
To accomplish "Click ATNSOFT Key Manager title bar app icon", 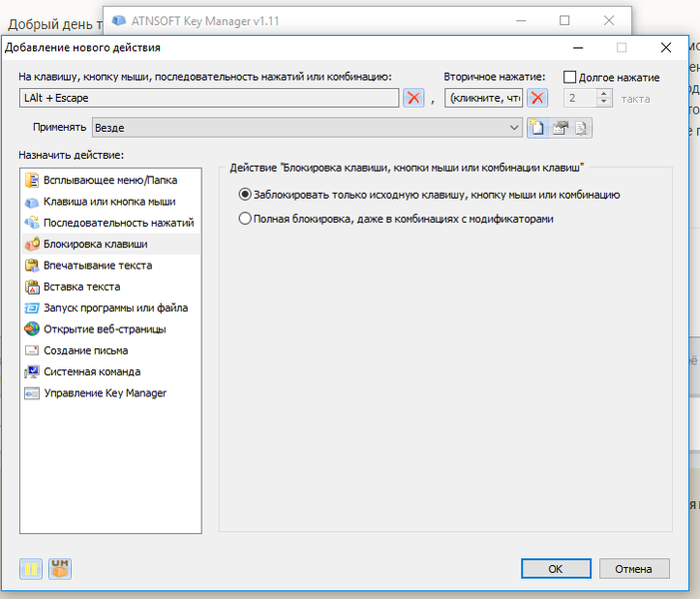I will [x=118, y=21].
